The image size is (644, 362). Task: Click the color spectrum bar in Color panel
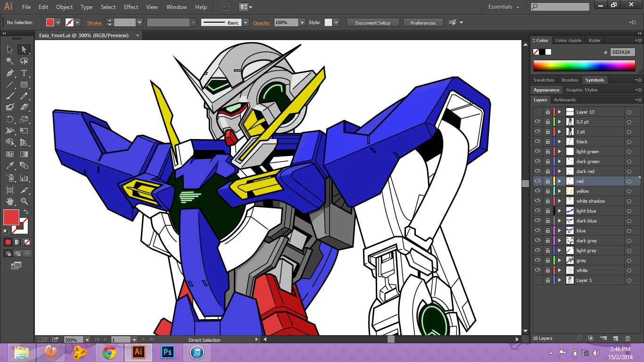pos(585,66)
